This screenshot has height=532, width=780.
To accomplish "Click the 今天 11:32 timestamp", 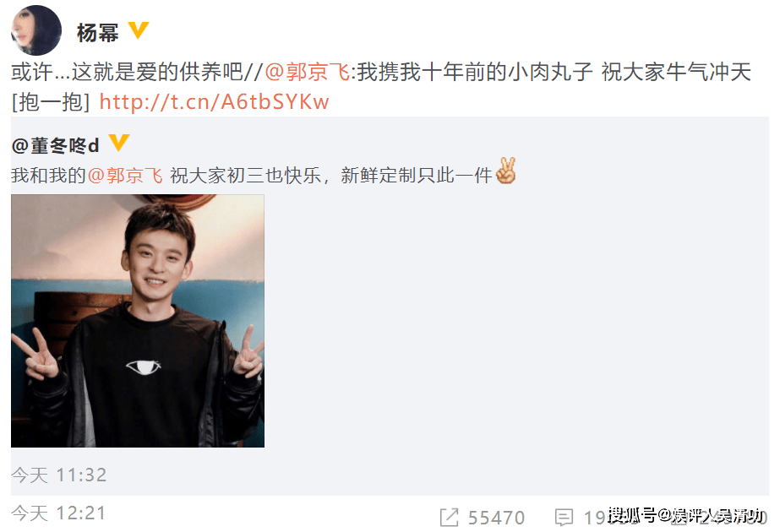I will pos(58,475).
